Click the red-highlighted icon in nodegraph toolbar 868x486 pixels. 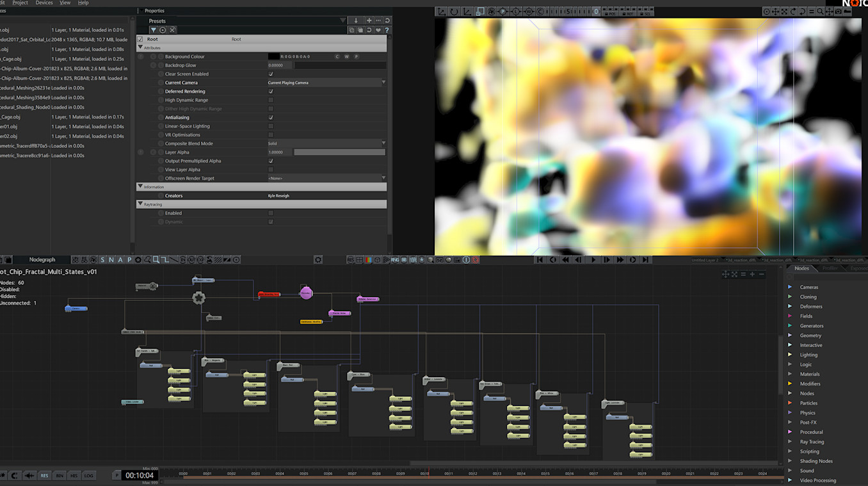click(x=476, y=260)
